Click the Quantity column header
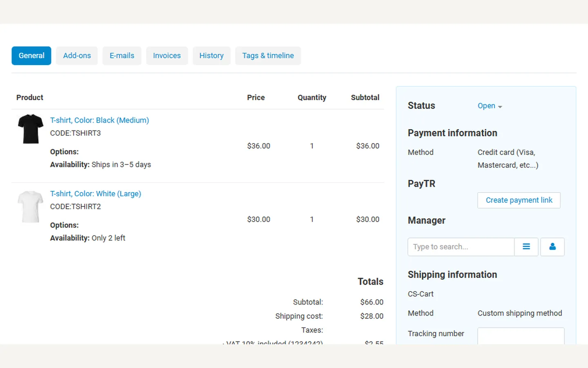Viewport: 588px width, 368px height. [x=312, y=98]
